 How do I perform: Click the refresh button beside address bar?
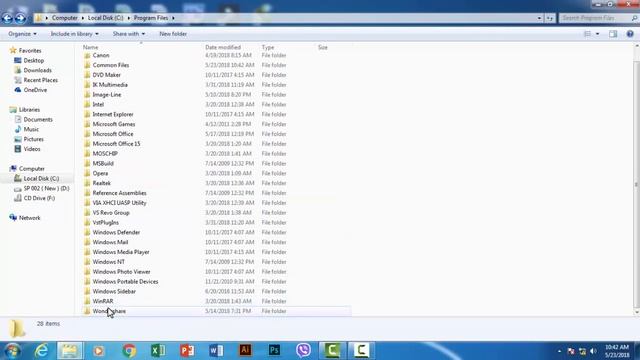(x=550, y=18)
